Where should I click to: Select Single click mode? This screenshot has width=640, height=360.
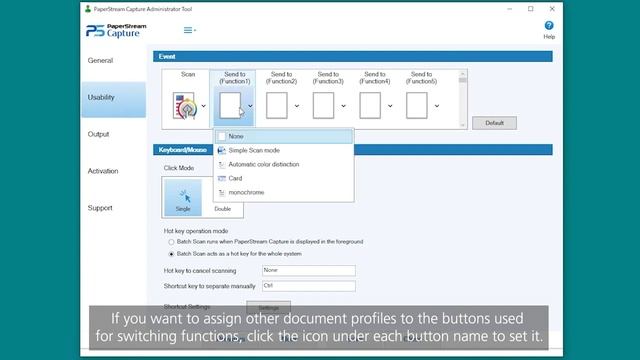183,197
